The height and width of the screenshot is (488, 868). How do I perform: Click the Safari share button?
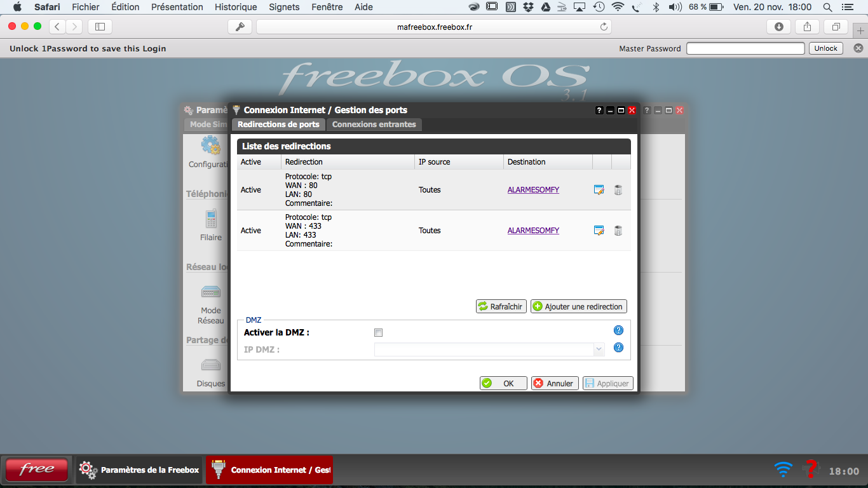coord(807,27)
